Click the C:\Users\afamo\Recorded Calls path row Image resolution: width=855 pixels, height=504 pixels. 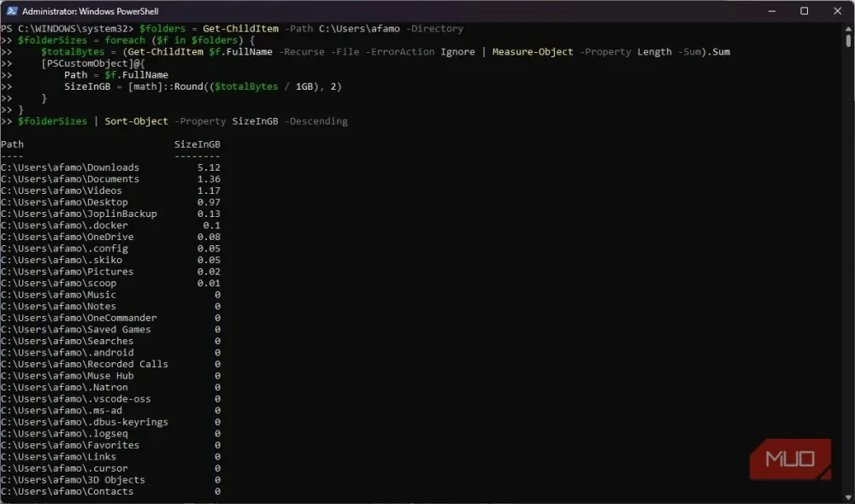point(85,364)
